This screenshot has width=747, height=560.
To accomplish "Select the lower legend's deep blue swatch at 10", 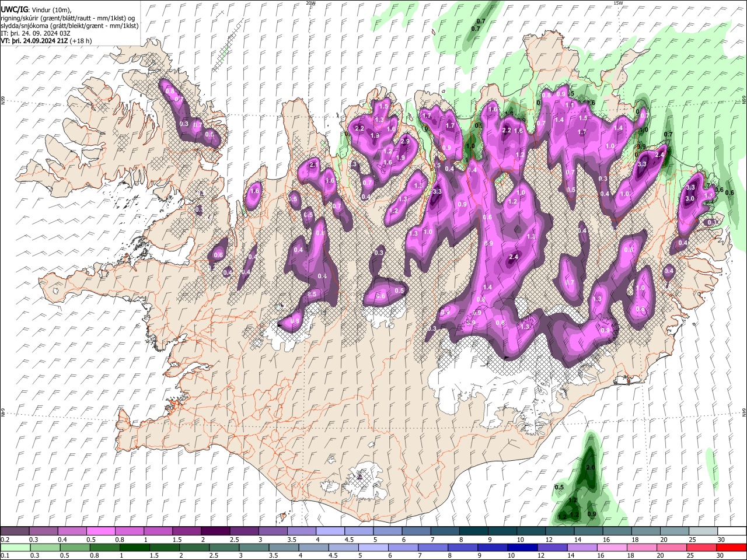I will pyautogui.click(x=522, y=547).
